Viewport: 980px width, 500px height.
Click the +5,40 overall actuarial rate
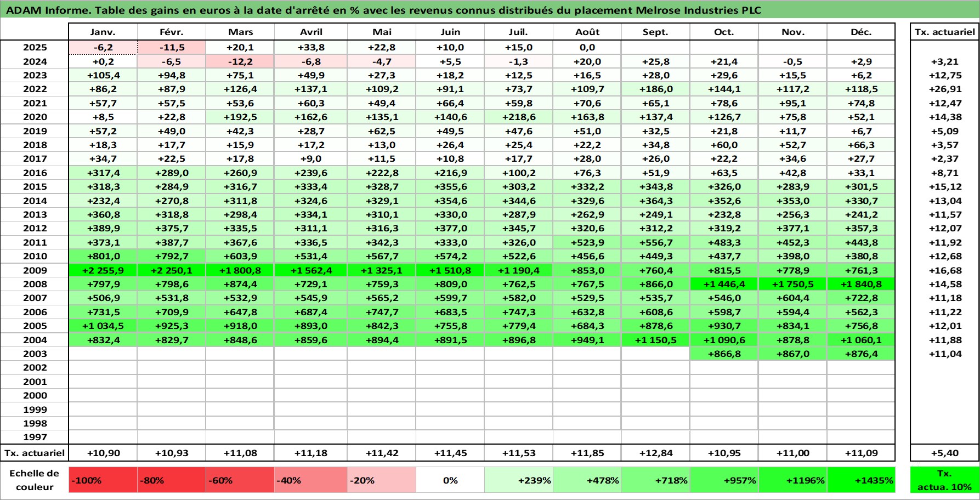click(945, 453)
